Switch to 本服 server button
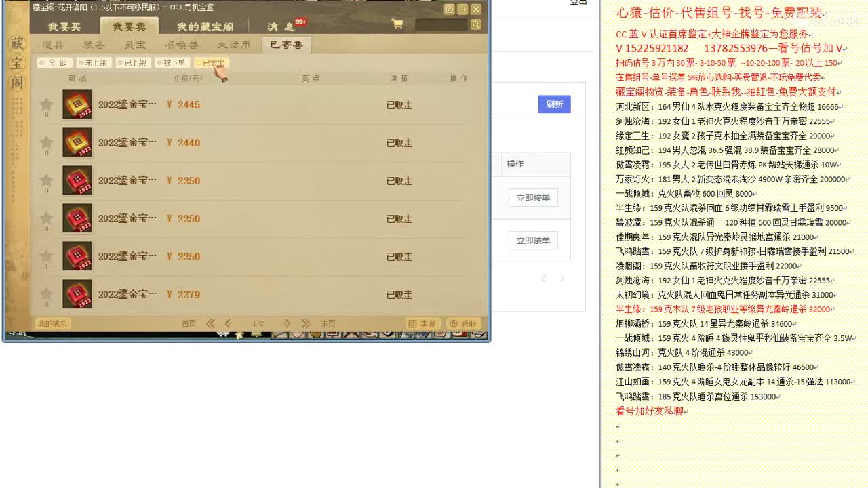This screenshot has height=488, width=868. 423,324
